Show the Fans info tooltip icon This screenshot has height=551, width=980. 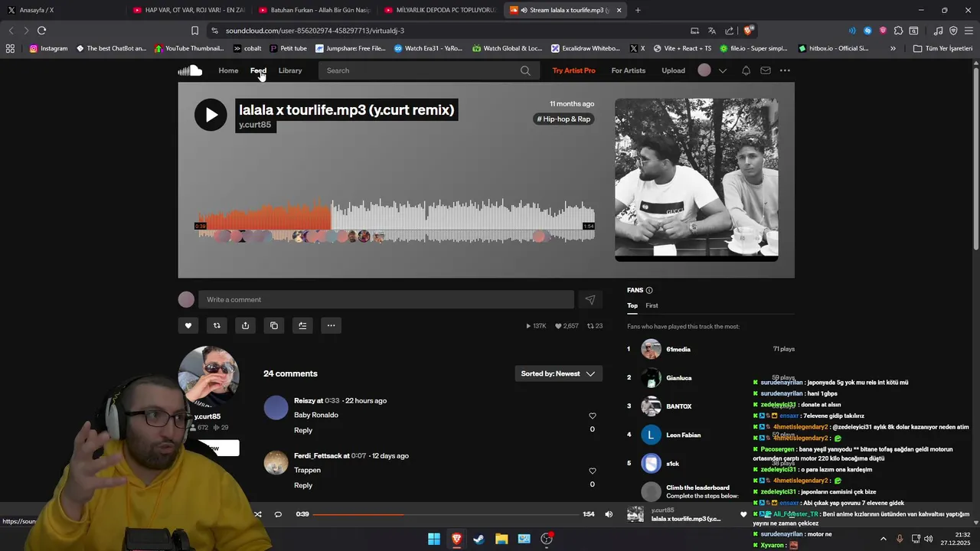(x=649, y=290)
